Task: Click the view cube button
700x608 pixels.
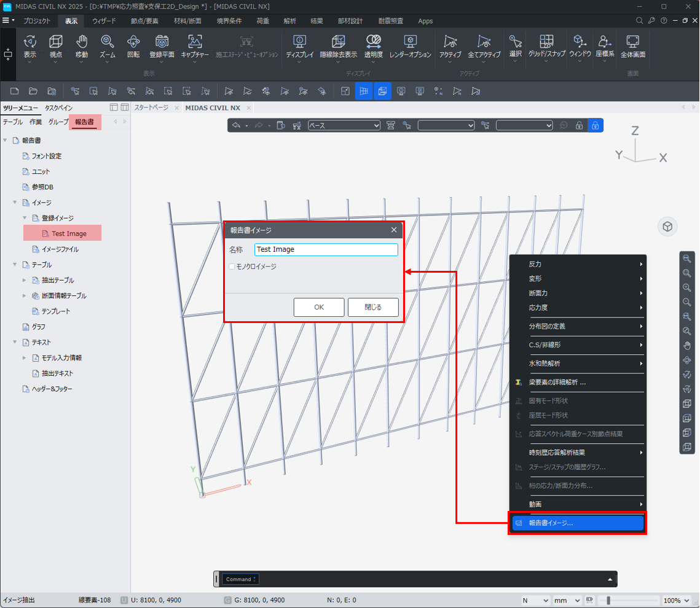Action: click(667, 227)
